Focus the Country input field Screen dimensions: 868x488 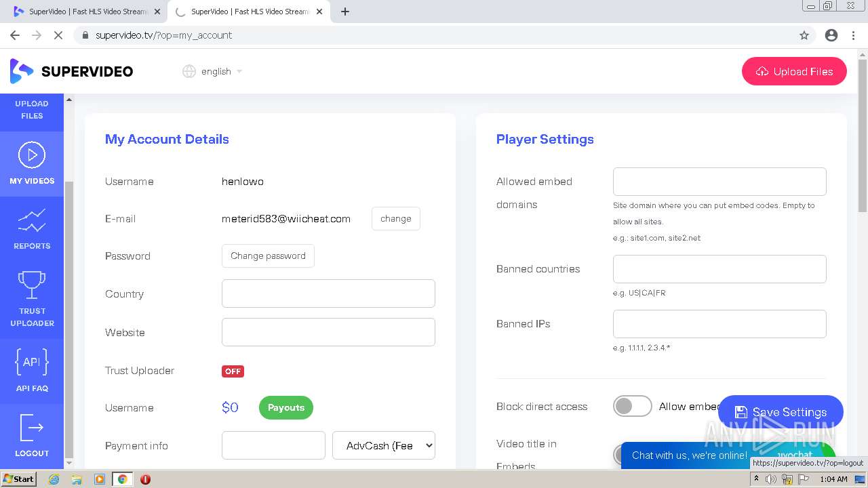(328, 293)
